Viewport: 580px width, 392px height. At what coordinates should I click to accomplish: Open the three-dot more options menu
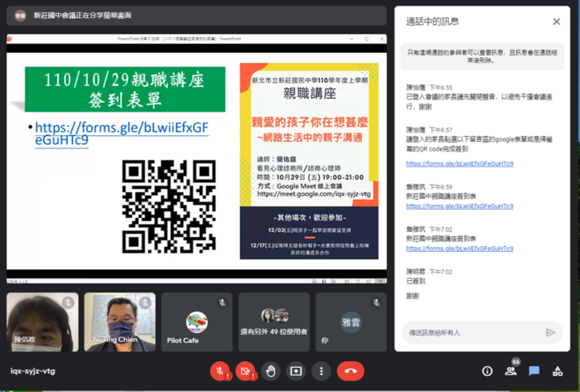(321, 371)
